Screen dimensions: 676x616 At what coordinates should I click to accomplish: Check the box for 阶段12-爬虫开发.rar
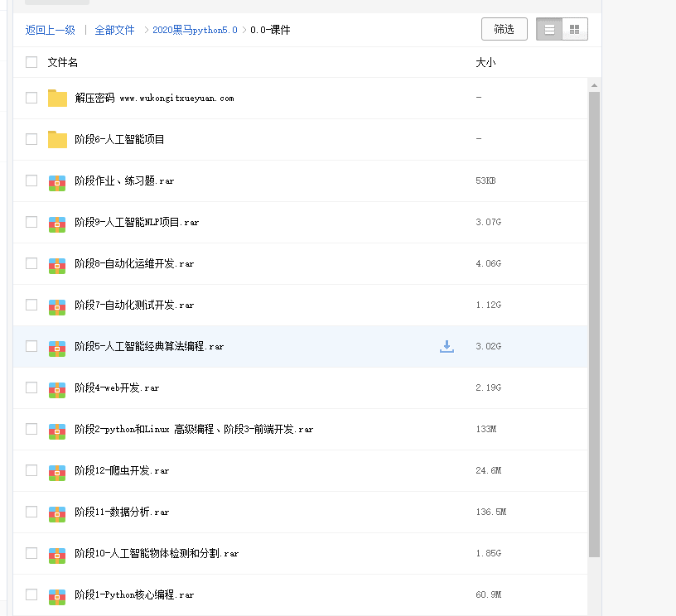(x=31, y=470)
